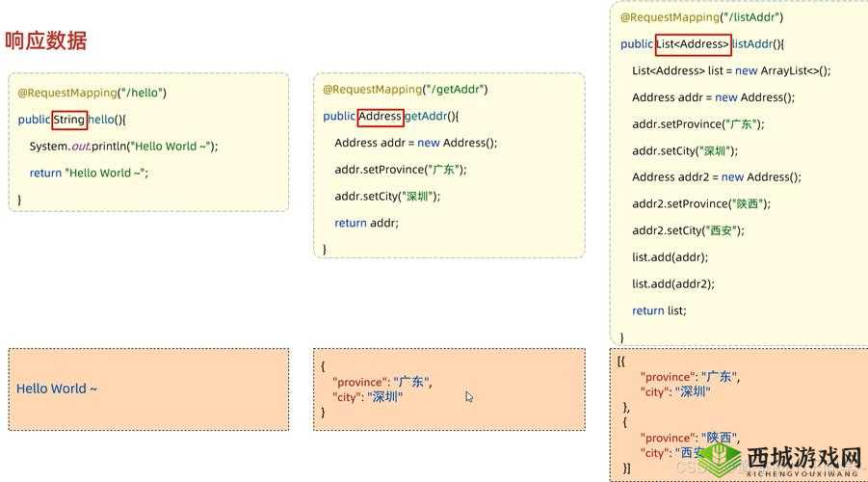Click the new ArrayList<>() line
The image size is (868, 482).
click(730, 70)
